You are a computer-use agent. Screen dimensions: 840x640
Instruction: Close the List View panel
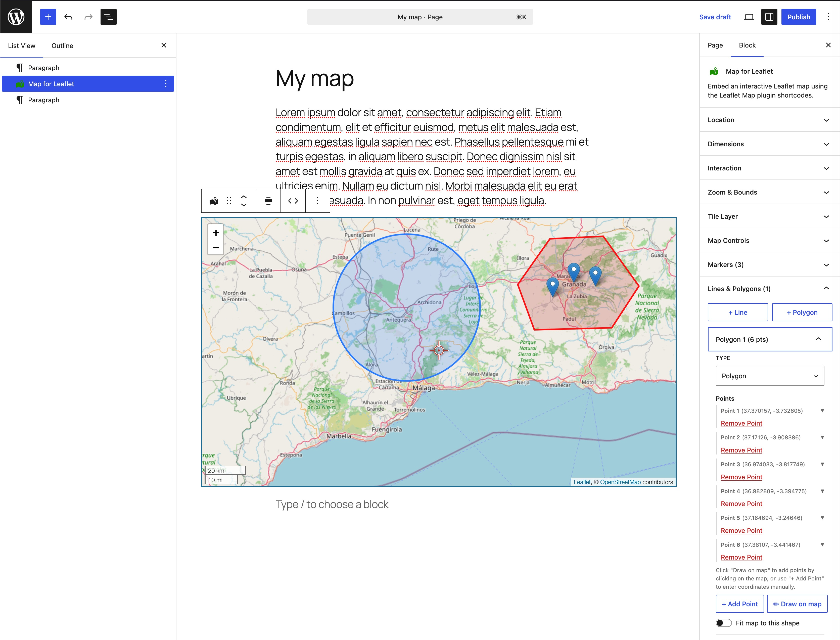pyautogui.click(x=164, y=45)
